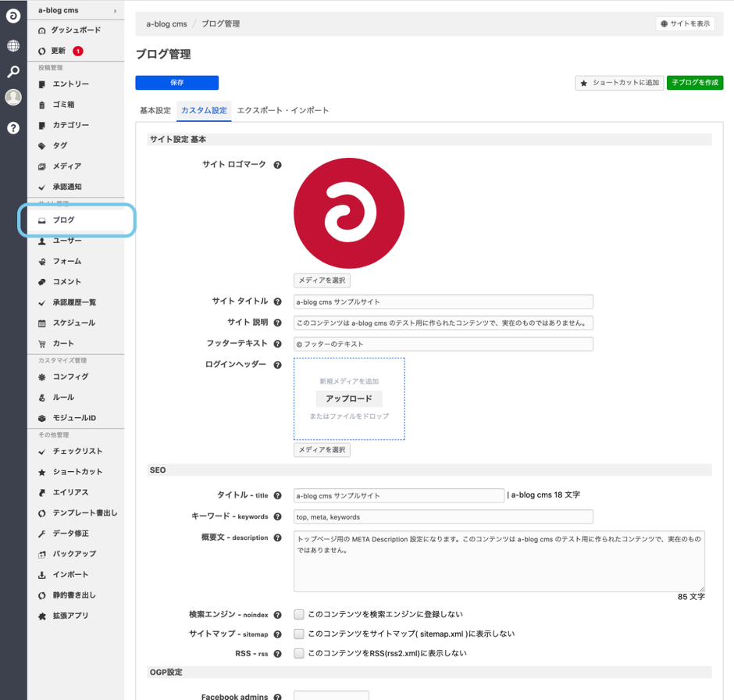
Task: Click the green 子ブログを作成 button
Action: [x=695, y=83]
